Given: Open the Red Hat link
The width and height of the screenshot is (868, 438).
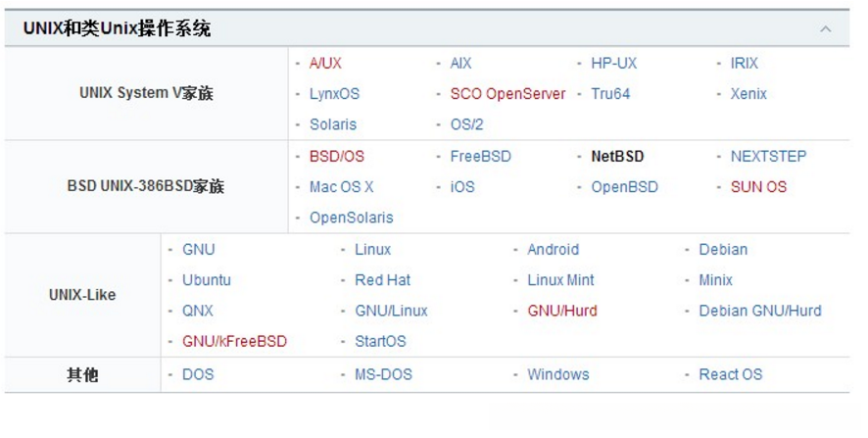Looking at the screenshot, I should tap(382, 279).
